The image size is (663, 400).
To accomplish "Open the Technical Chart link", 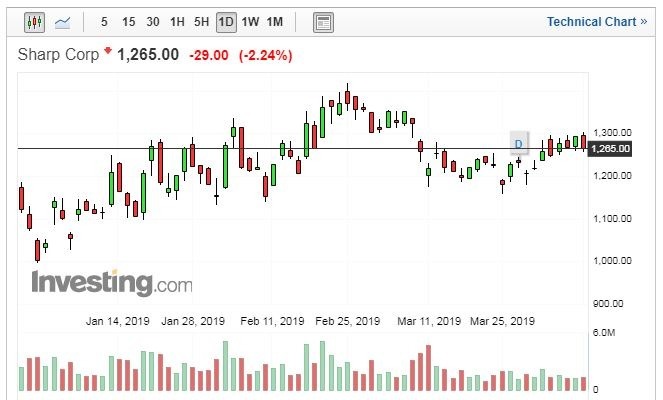I will point(597,22).
